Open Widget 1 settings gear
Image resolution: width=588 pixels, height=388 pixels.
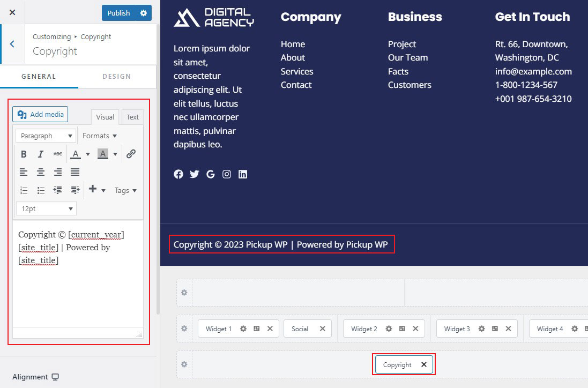click(243, 329)
